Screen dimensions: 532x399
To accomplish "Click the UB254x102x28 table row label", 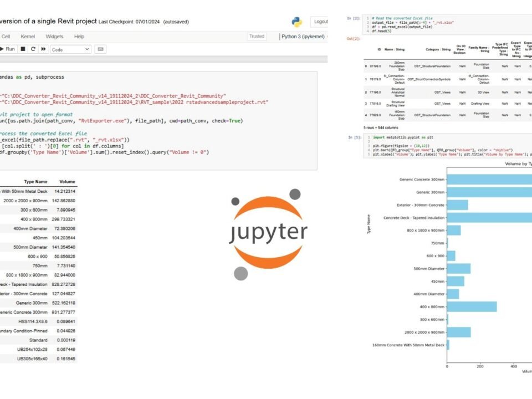I will click(32, 350).
